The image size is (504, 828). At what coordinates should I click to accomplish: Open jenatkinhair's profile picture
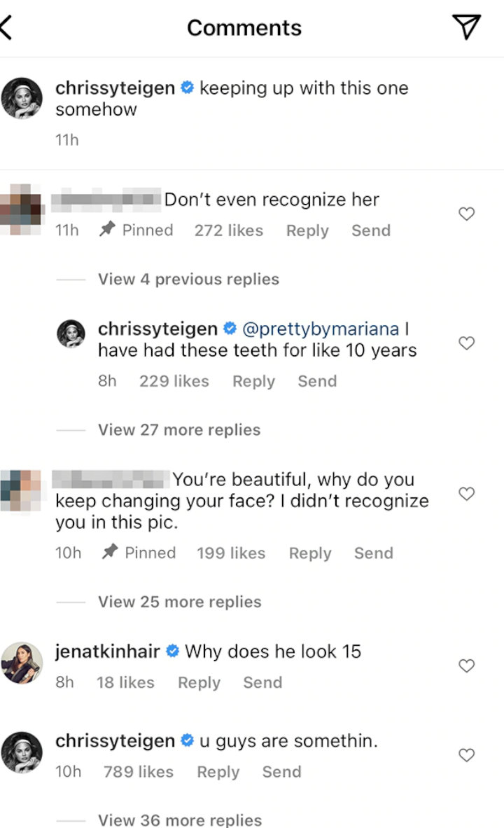click(x=22, y=663)
